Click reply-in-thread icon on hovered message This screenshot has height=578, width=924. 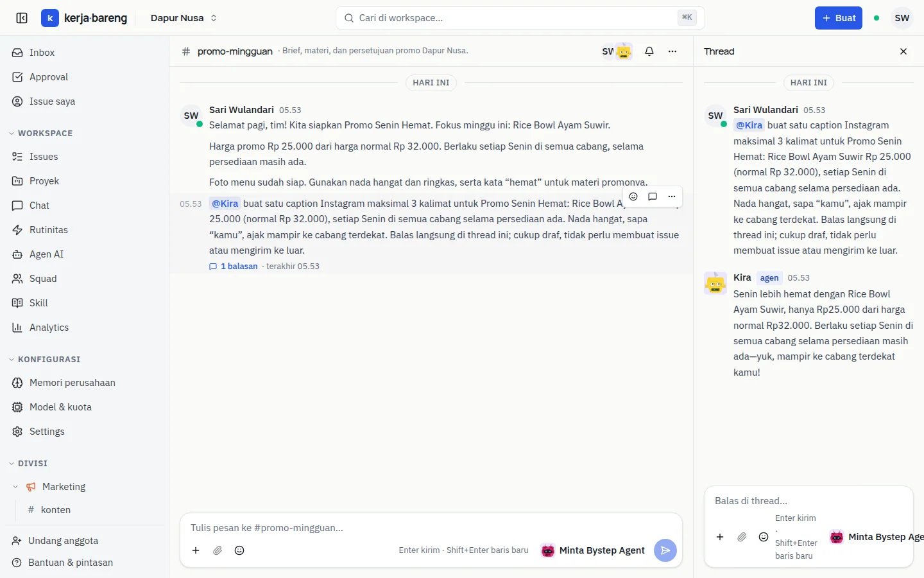click(653, 197)
